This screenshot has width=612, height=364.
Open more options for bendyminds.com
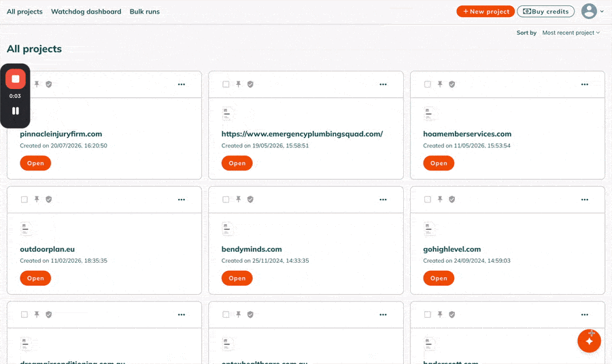coord(383,199)
